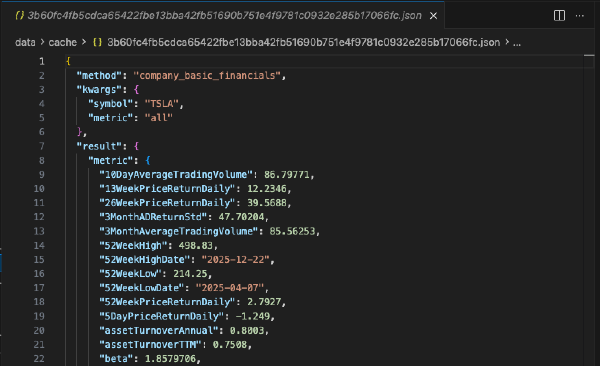Click the "52WeekHigh" key
This screenshot has height=366, width=600.
133,245
